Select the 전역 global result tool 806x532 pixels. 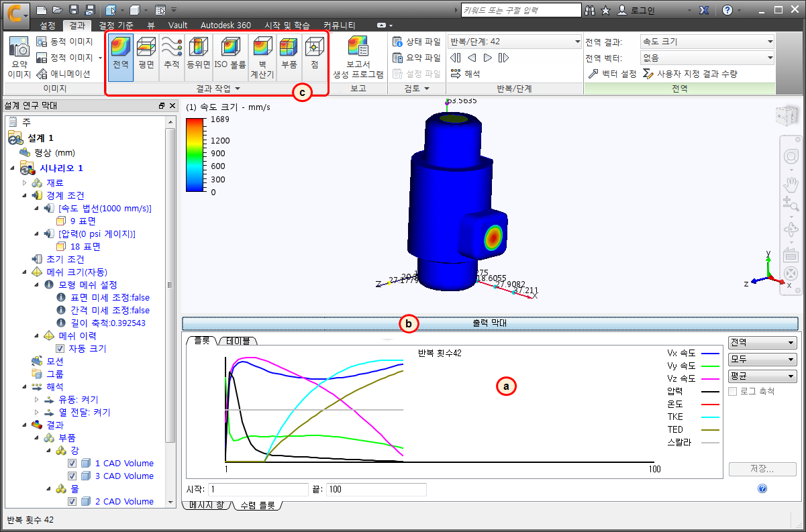(x=121, y=57)
